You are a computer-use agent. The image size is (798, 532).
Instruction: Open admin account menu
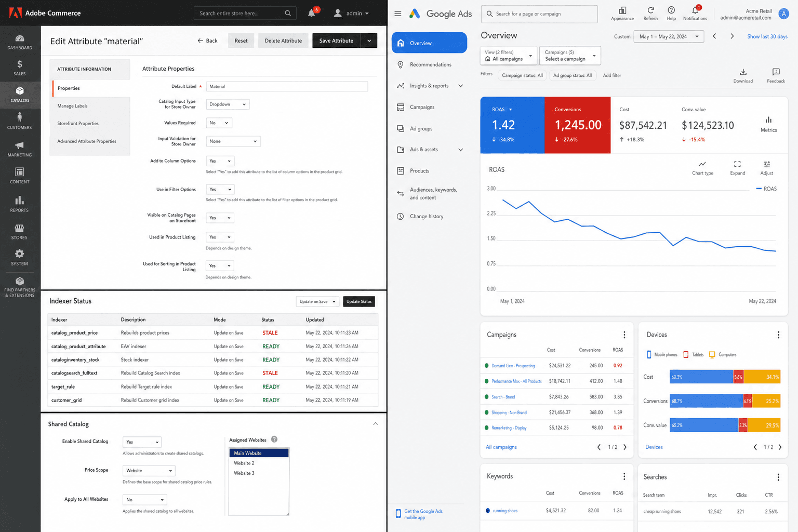pos(351,13)
